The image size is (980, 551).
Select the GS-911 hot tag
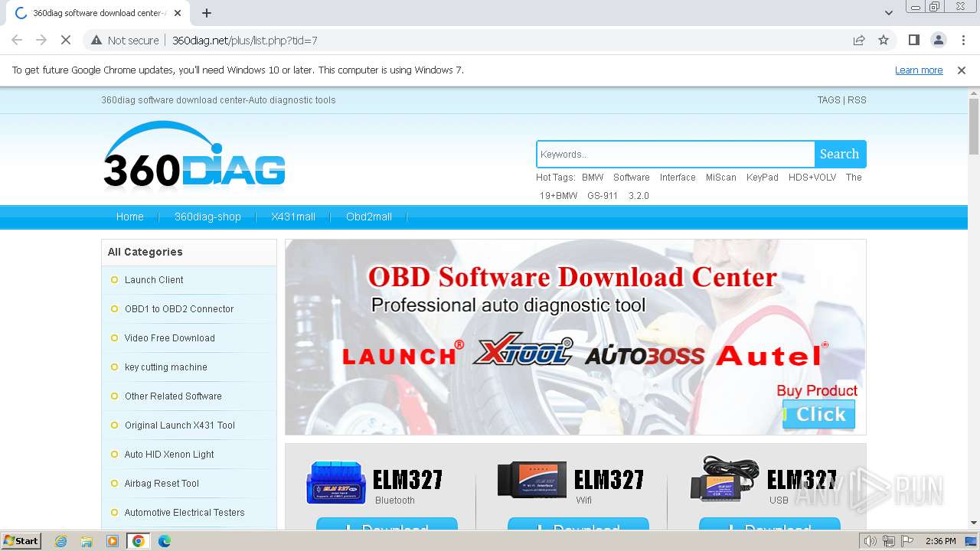coord(603,196)
